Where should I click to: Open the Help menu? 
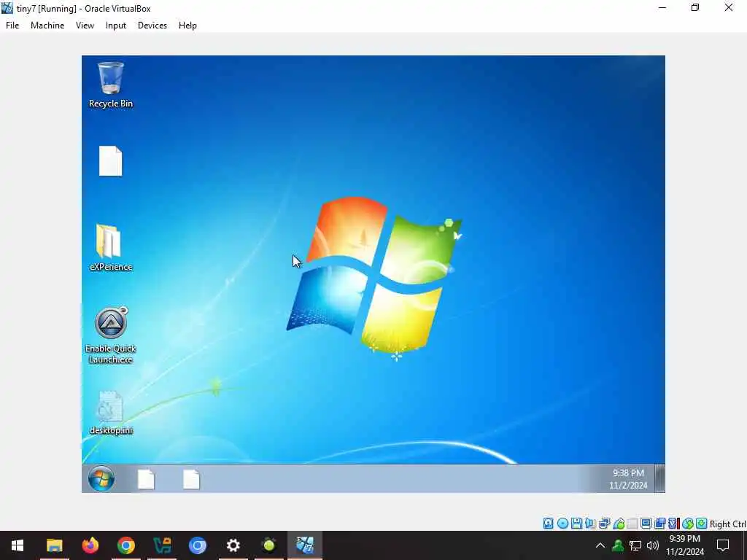tap(187, 26)
